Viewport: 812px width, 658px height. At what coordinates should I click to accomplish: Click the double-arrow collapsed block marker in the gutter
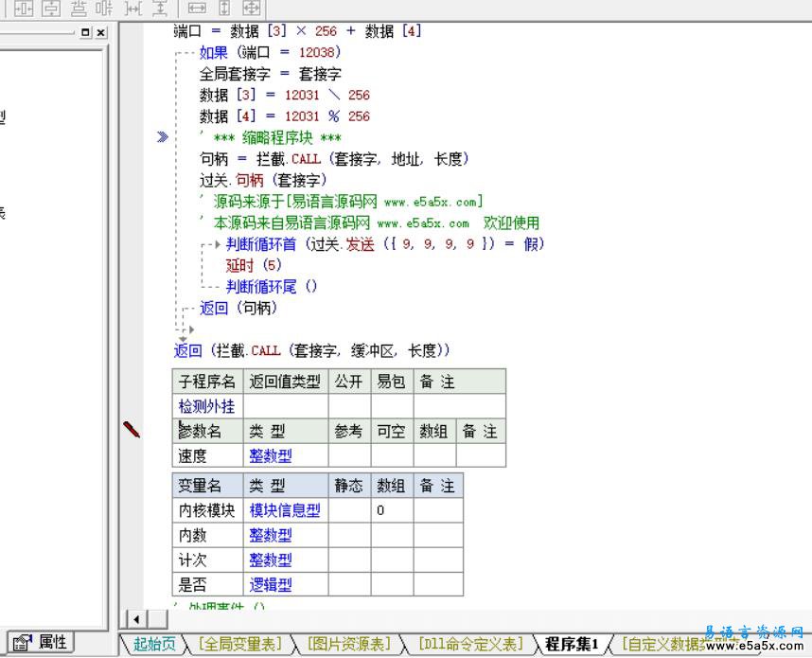163,137
